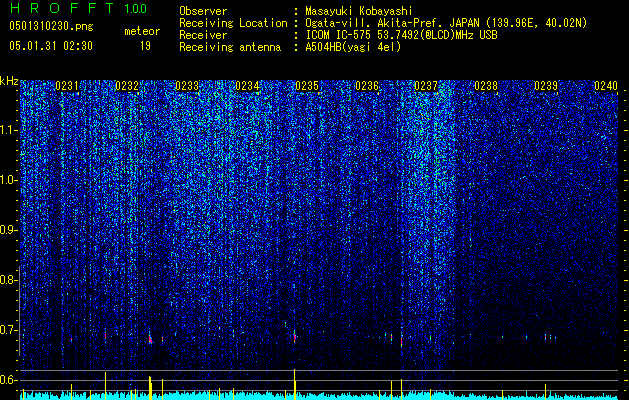Click the 0238 time marker
This screenshot has width=629, height=400.
pos(486,86)
